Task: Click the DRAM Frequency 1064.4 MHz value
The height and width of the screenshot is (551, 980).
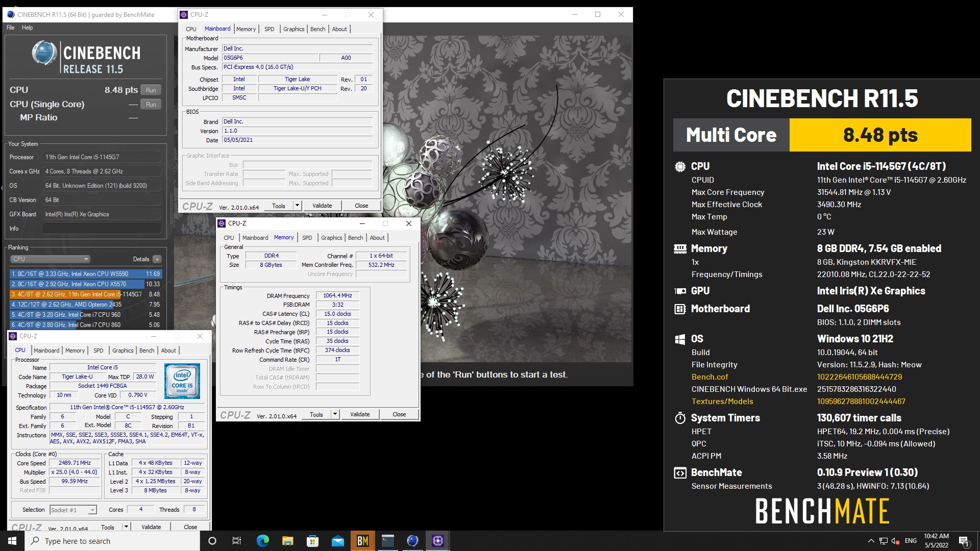Action: click(x=337, y=295)
